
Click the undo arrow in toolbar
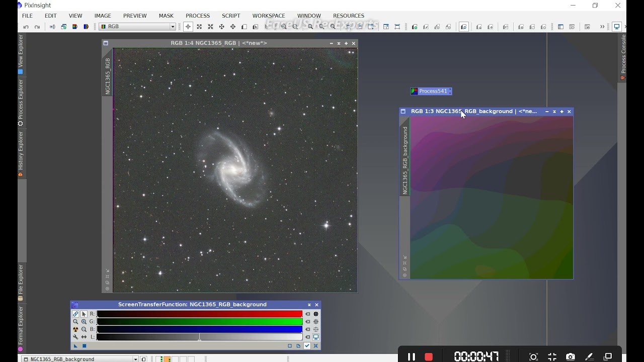(x=26, y=27)
